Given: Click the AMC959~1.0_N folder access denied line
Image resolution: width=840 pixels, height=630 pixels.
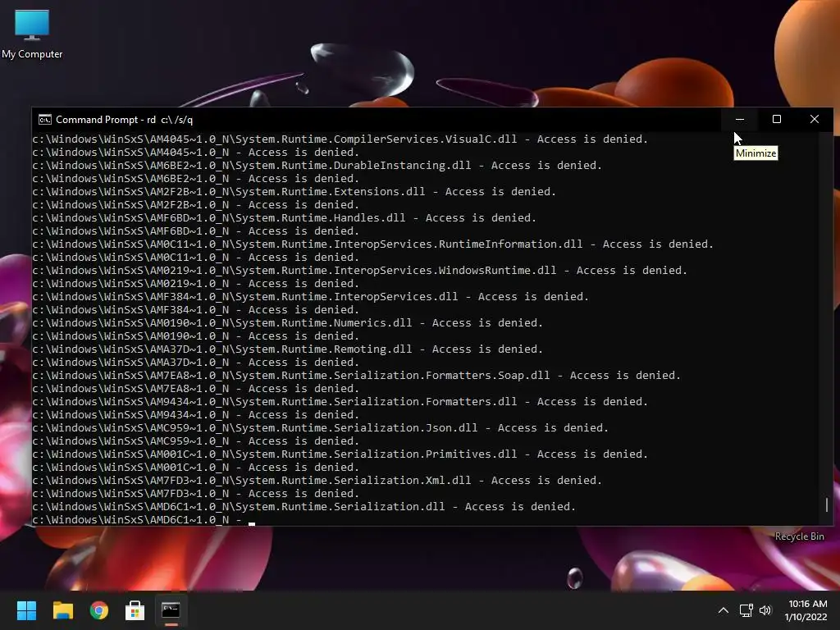Looking at the screenshot, I should click(196, 441).
